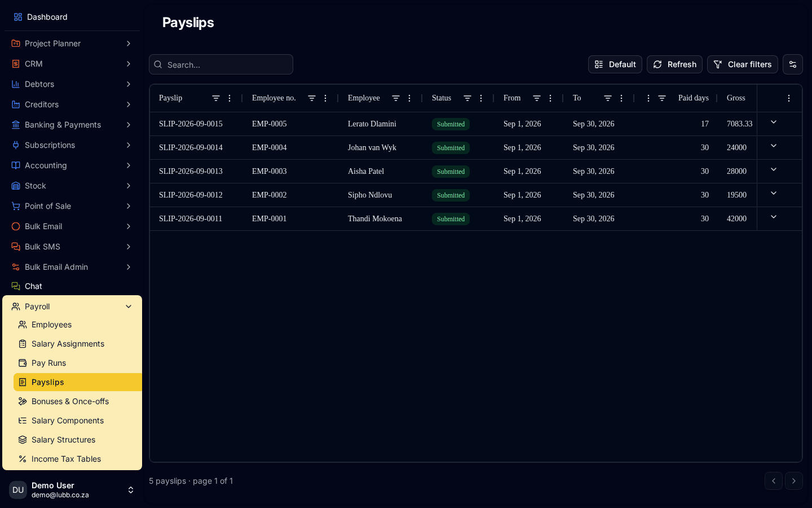Open Salary Structures page
Image resolution: width=812 pixels, height=508 pixels.
pos(78,440)
